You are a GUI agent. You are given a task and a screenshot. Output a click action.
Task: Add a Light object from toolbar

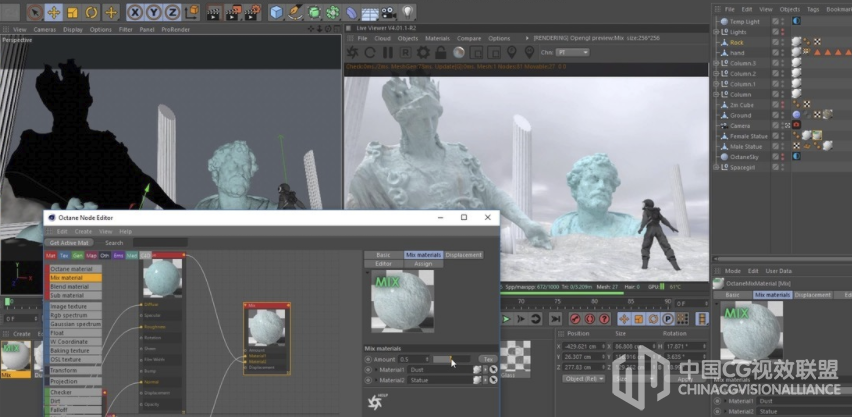[407, 12]
